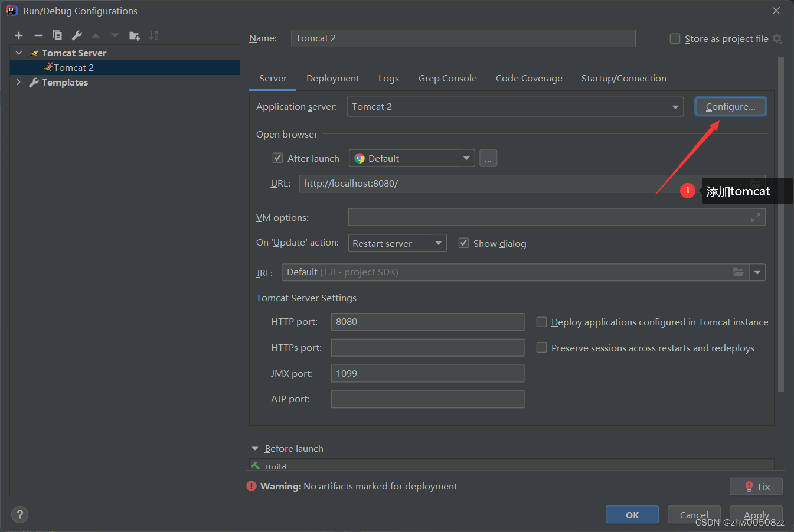Enable Store as project file

(x=675, y=39)
